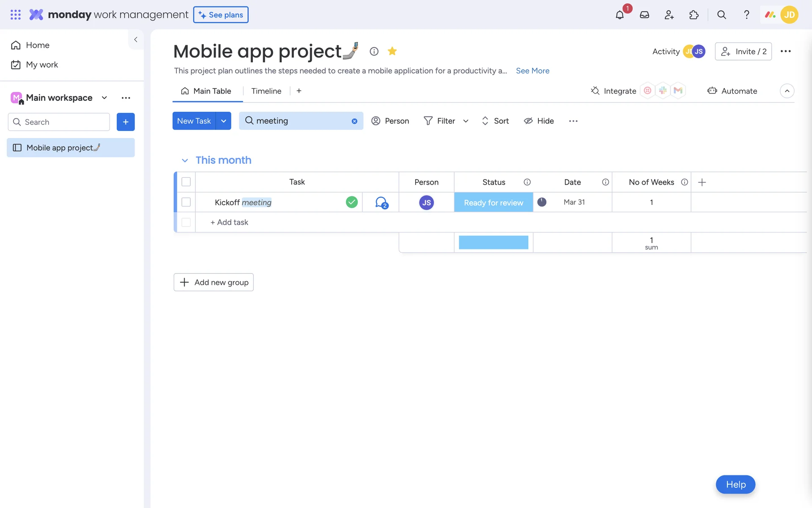The height and width of the screenshot is (508, 812).
Task: Open the Kickoff meeting conversation updates icon
Action: click(x=381, y=202)
